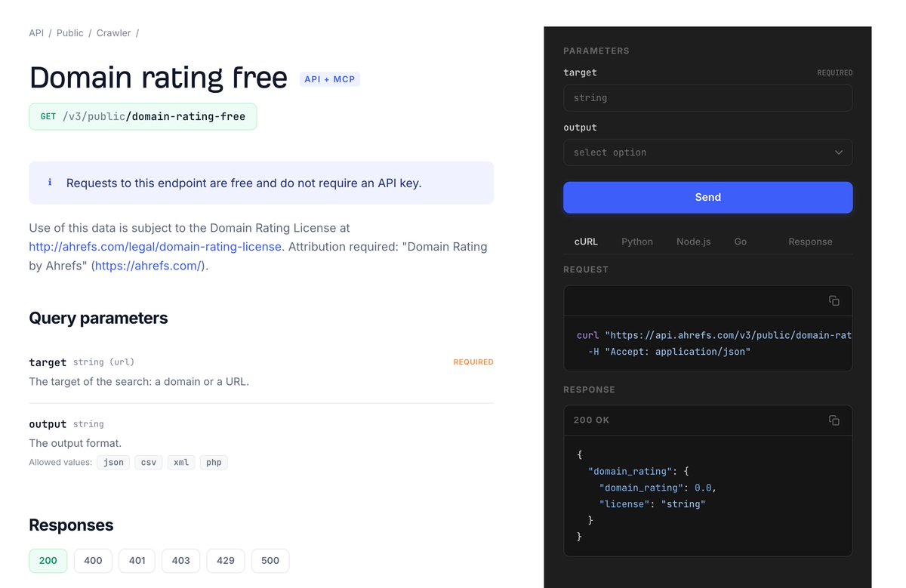Copy the cURL request code
The height and width of the screenshot is (588, 906).
pos(834,300)
